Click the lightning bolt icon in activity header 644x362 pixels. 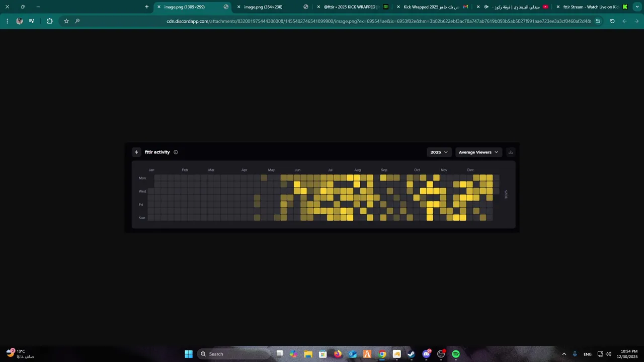[x=136, y=152]
